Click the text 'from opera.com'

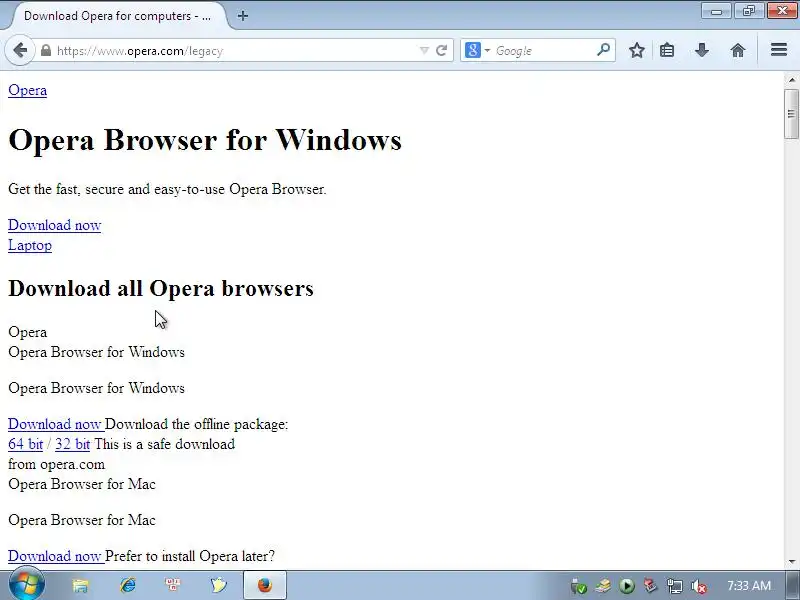click(57, 464)
